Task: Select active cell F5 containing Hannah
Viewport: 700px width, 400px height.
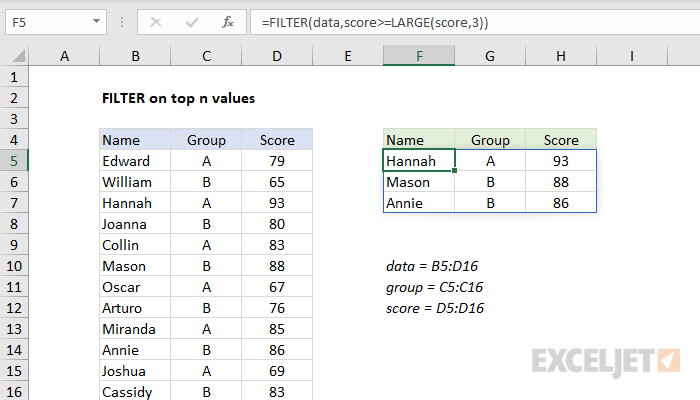Action: pos(419,161)
